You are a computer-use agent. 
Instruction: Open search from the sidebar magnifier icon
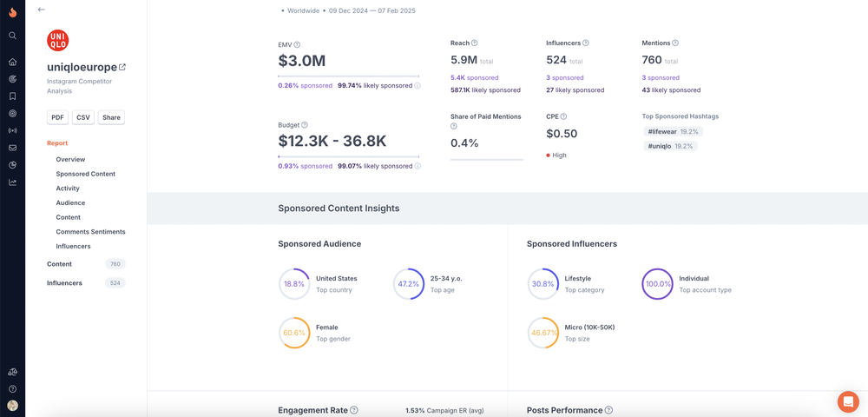pos(13,36)
